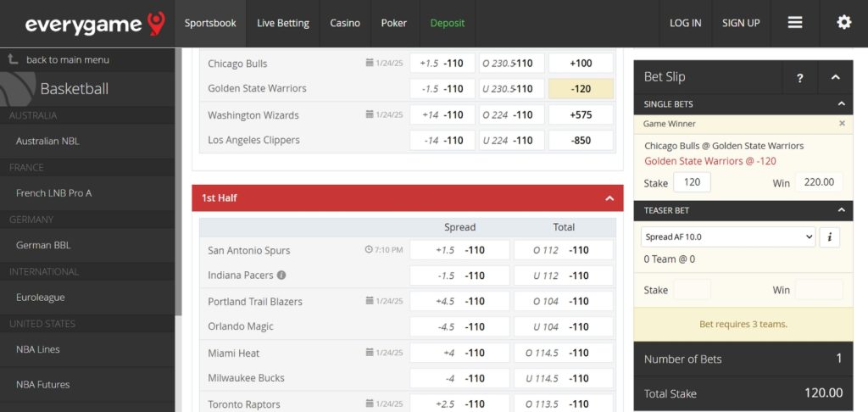Go to Casino section

345,23
